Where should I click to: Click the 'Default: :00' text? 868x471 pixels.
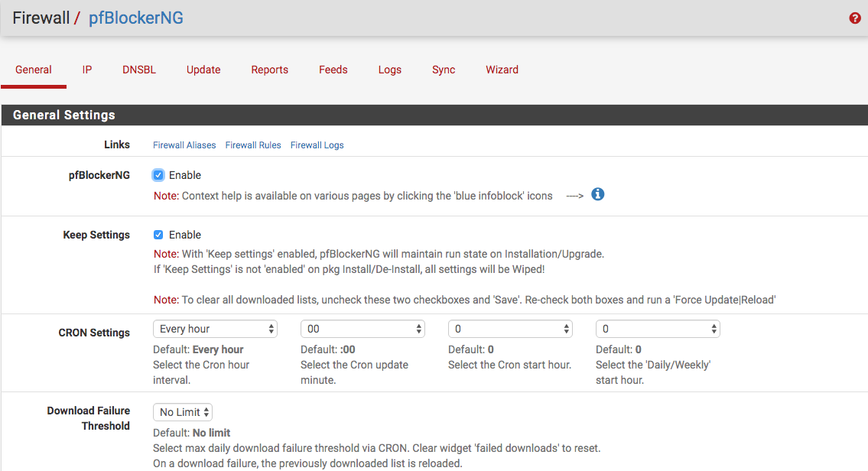(328, 349)
